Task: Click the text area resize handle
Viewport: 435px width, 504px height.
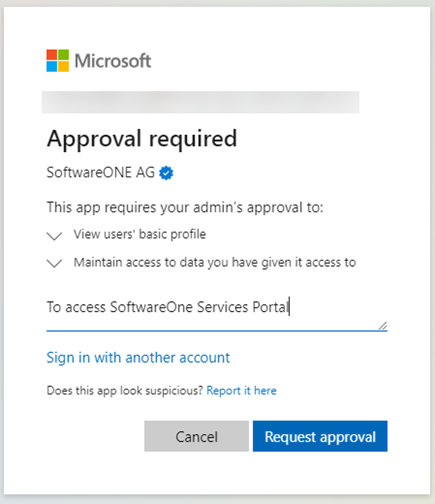Action: [x=382, y=325]
